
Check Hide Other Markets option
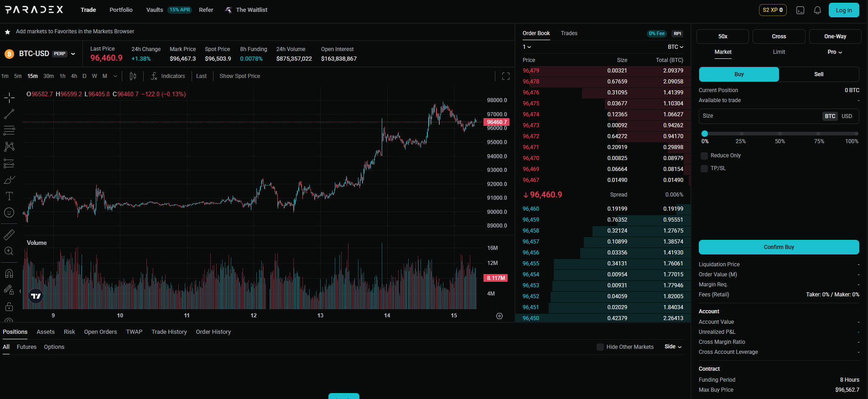pos(600,347)
